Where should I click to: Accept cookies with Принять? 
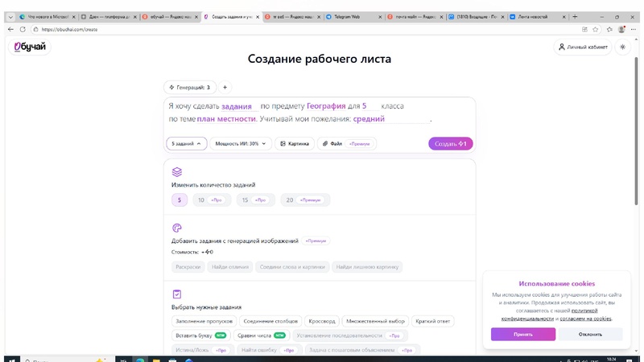pos(522,334)
